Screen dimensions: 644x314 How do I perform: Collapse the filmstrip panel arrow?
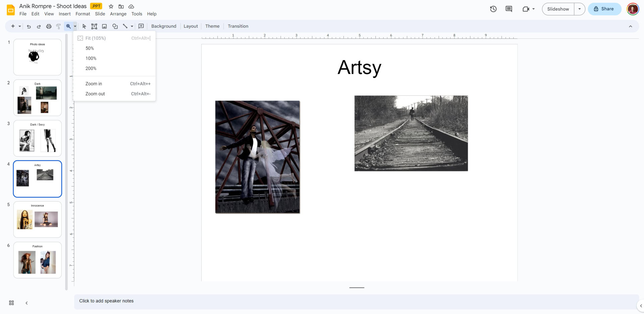pyautogui.click(x=26, y=303)
